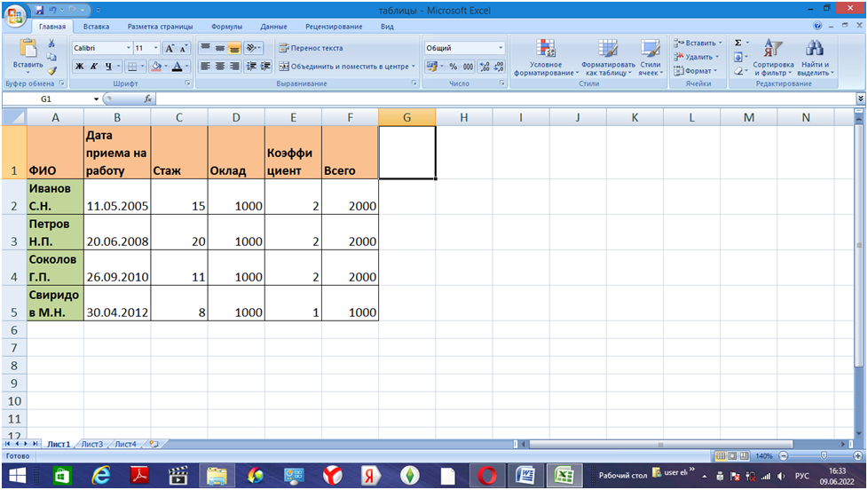
Task: Switch to the Вставка ribbon tab
Action: click(97, 27)
